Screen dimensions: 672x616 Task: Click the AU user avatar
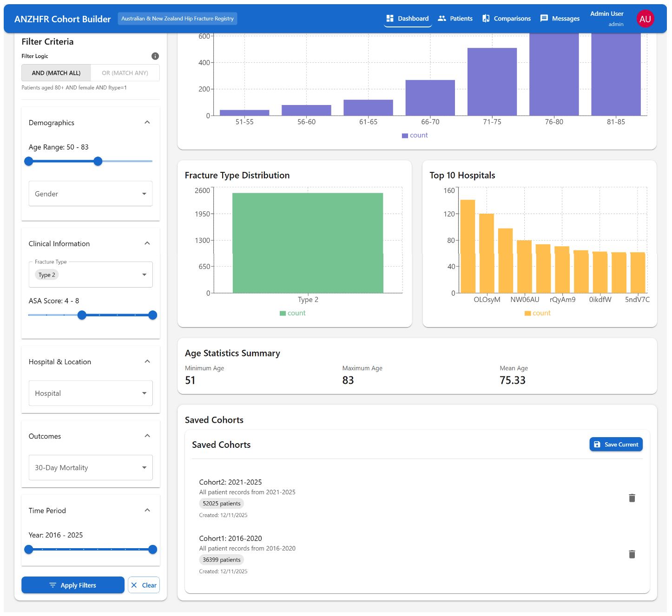(x=645, y=19)
